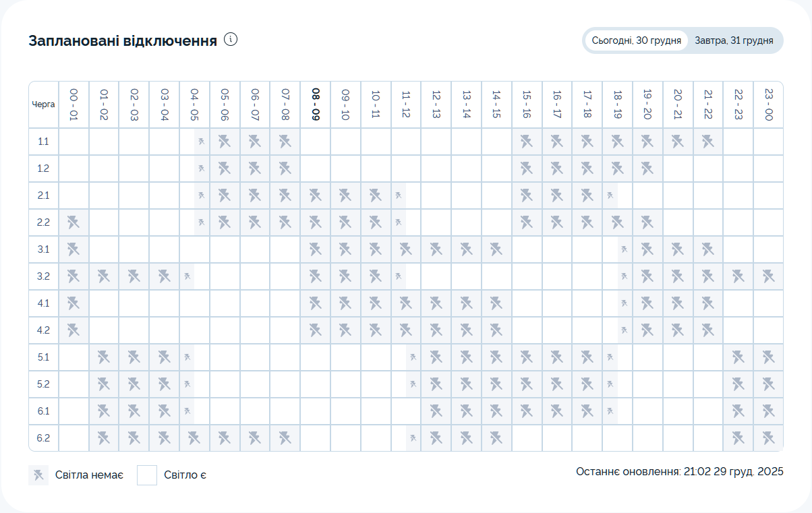The width and height of the screenshot is (812, 513).
Task: Click the Черга column header
Action: (x=43, y=104)
